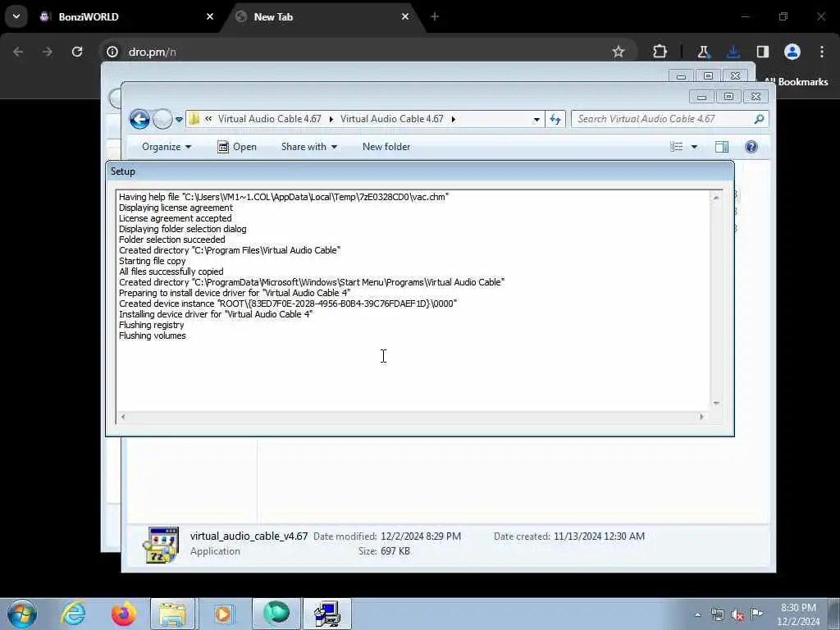Open Action Center flag icon

pyautogui.click(x=756, y=614)
